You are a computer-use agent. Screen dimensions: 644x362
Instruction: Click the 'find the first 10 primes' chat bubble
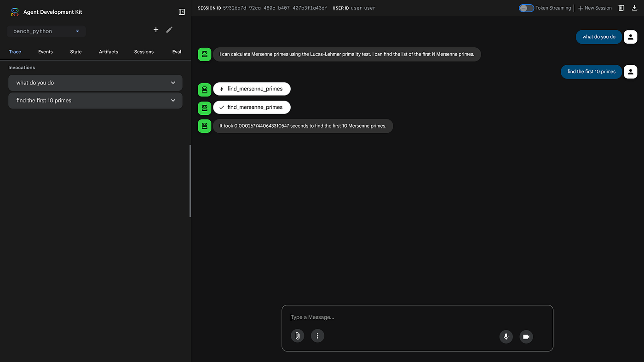pyautogui.click(x=591, y=72)
